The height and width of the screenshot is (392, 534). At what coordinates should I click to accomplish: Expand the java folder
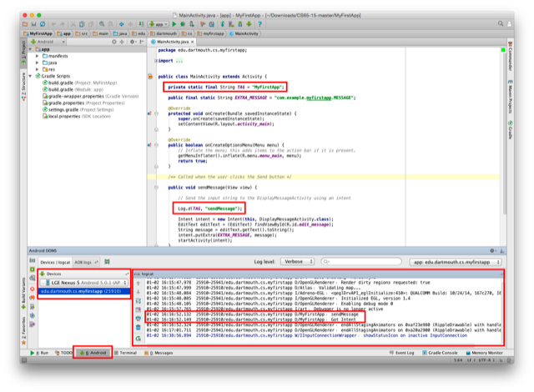(38, 63)
